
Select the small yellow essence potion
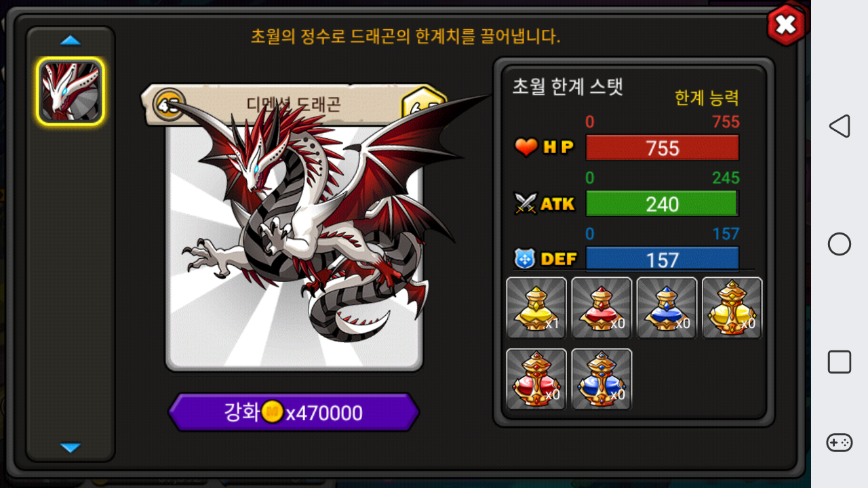[536, 308]
